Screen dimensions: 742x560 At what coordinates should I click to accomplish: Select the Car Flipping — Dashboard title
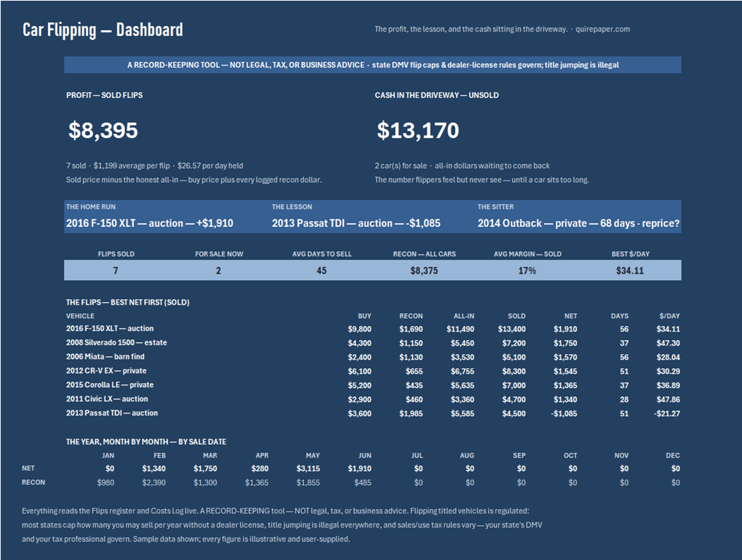coord(103,30)
